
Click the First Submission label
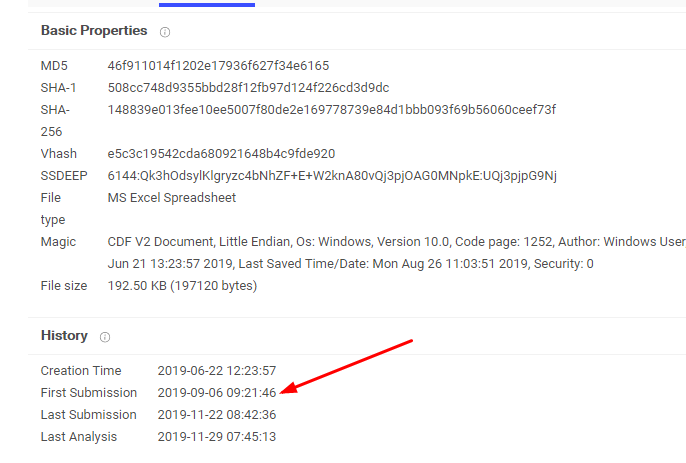pyautogui.click(x=88, y=393)
